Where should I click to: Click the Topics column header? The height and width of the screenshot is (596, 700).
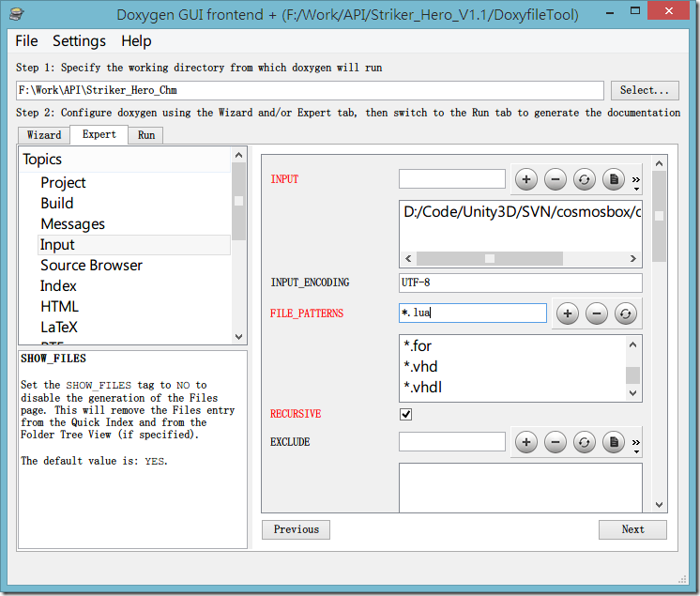tap(125, 160)
